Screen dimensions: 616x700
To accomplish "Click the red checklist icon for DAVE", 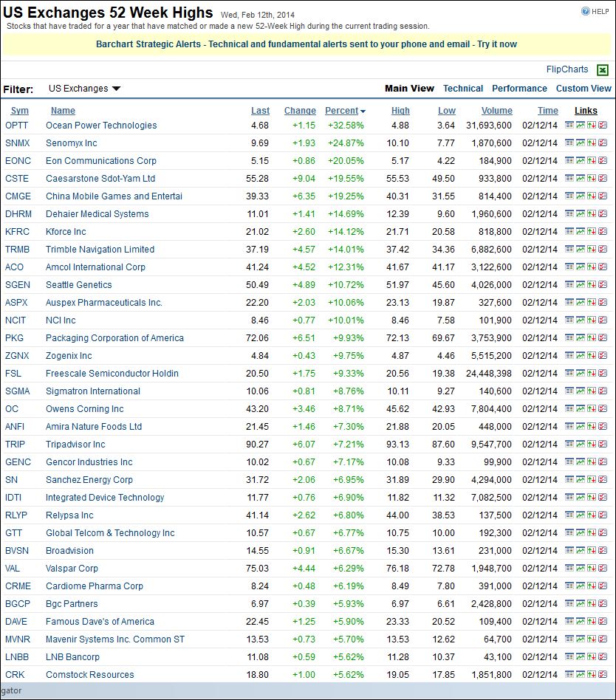I will click(x=603, y=622).
